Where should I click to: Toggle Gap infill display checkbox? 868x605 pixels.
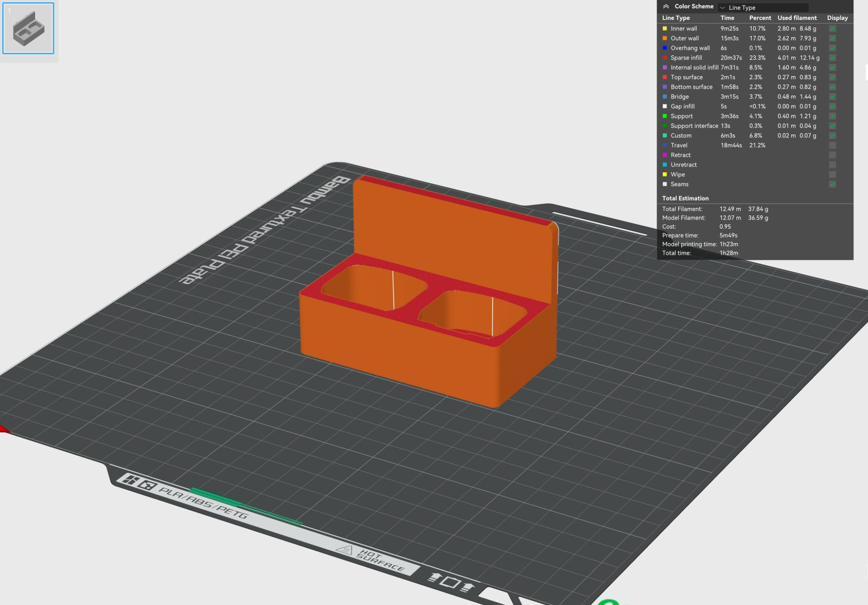click(832, 106)
